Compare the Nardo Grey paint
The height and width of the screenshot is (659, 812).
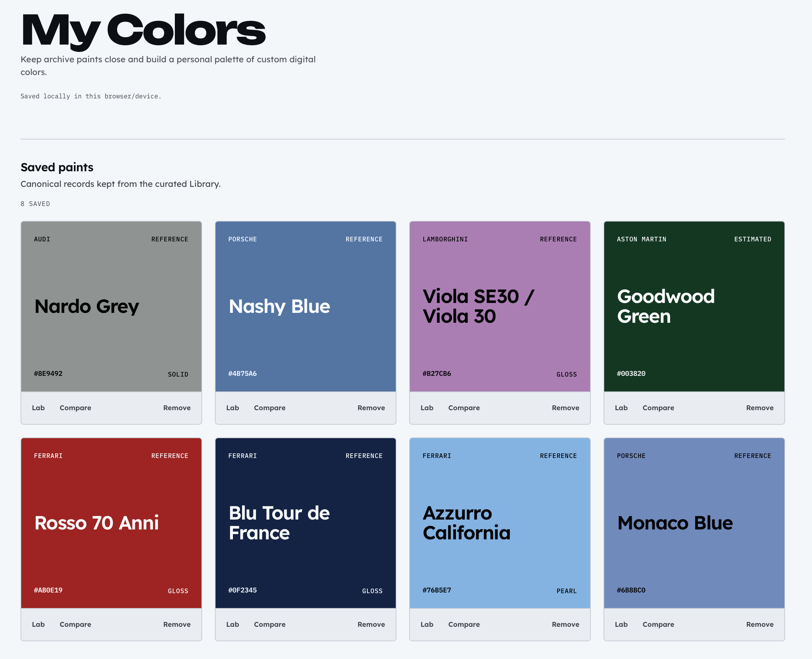(75, 408)
